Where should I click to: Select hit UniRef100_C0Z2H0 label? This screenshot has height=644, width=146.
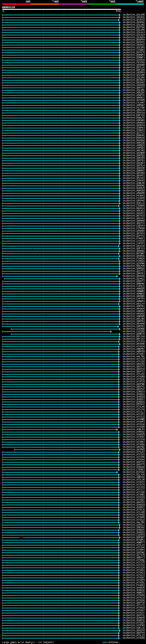(x=133, y=331)
